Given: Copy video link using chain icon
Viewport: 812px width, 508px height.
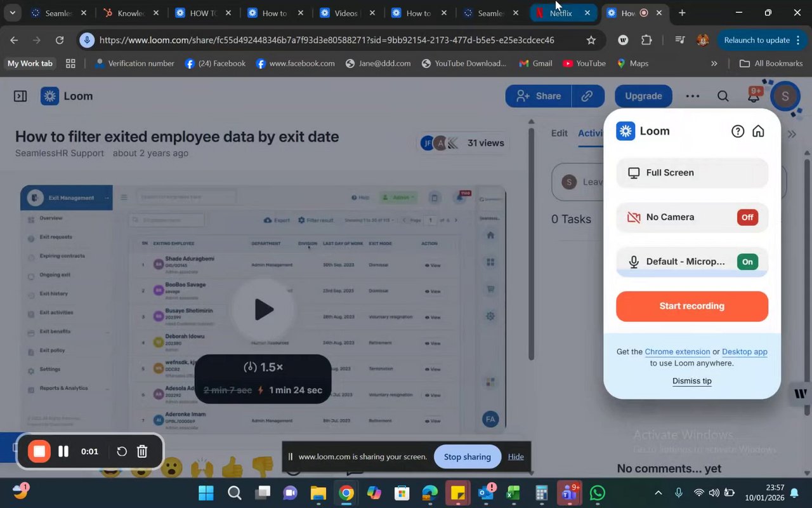Looking at the screenshot, I should (x=587, y=96).
